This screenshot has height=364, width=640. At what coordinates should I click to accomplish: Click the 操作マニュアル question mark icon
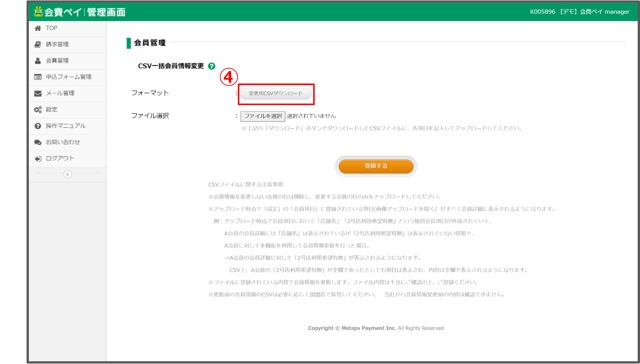point(38,126)
